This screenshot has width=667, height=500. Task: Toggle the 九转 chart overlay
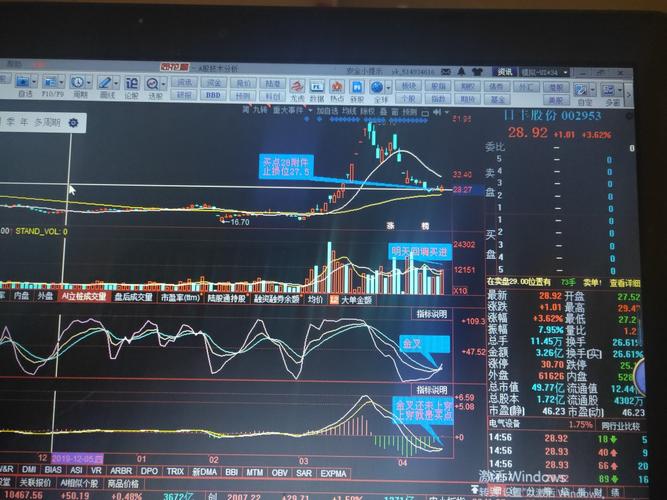pyautogui.click(x=259, y=109)
